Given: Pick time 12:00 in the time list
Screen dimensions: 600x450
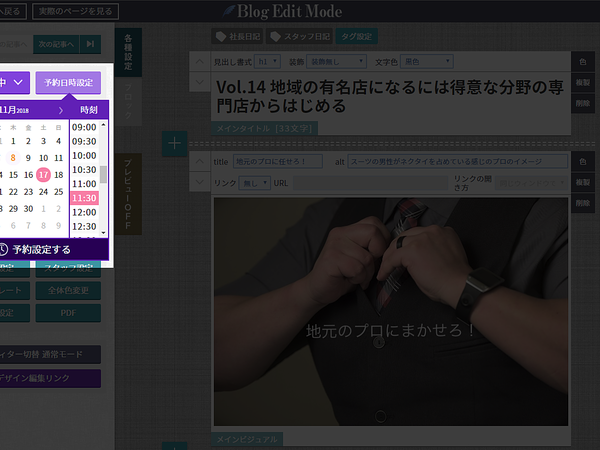Looking at the screenshot, I should coord(84,212).
